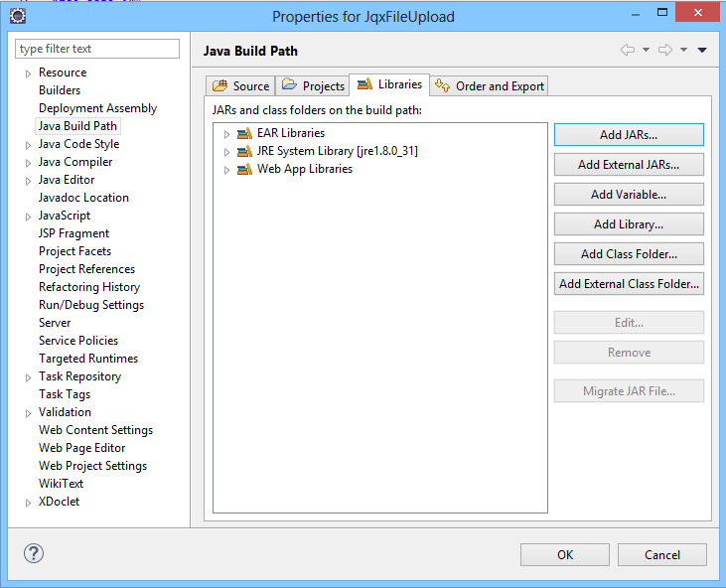Click the forward navigation arrow icon

click(665, 50)
